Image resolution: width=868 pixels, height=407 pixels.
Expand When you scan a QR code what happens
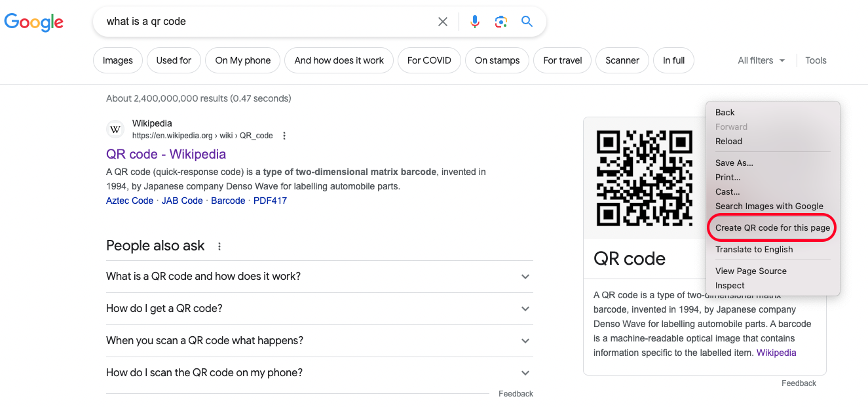pyautogui.click(x=320, y=341)
